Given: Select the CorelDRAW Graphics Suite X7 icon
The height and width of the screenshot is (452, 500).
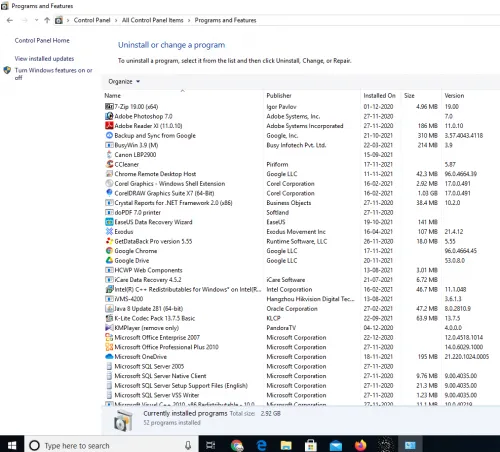Looking at the screenshot, I should coord(109,193).
